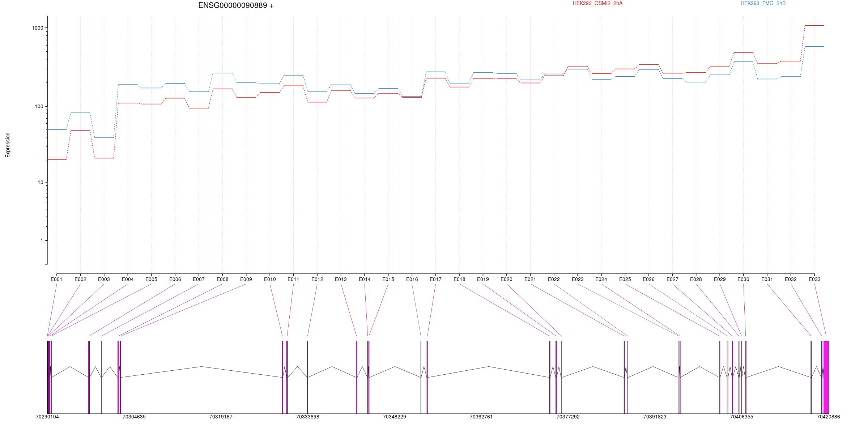Click the exon label E027
Image resolution: width=868 pixels, height=434 pixels.
tap(672, 279)
